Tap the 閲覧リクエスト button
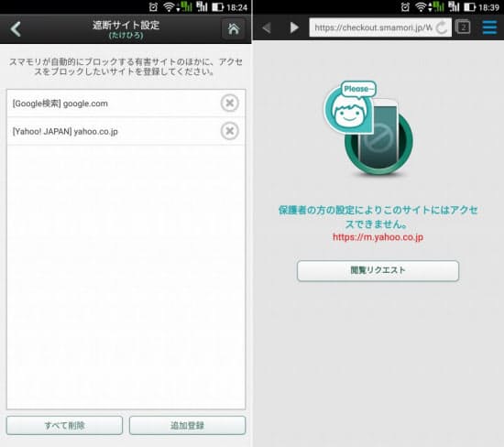504x447 pixels. (x=378, y=270)
